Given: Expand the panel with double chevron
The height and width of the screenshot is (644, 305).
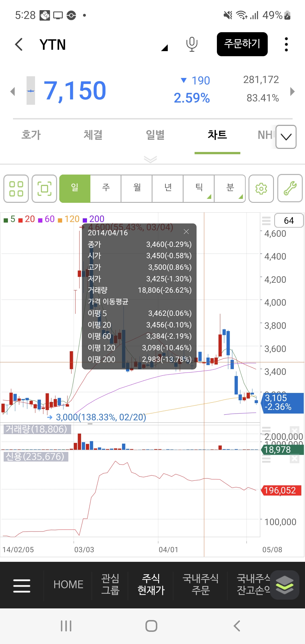Looking at the screenshot, I should pos(150,159).
